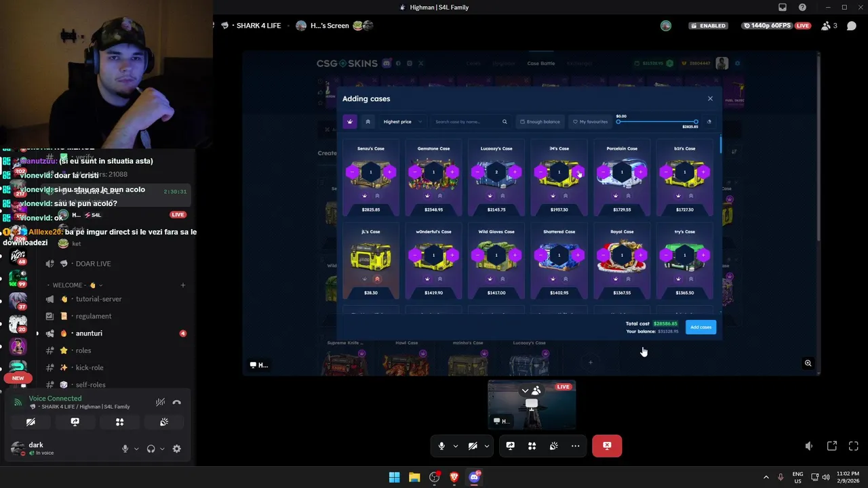Screen dimensions: 868x488
Task: Adjust price range slider right handle
Action: (696, 122)
